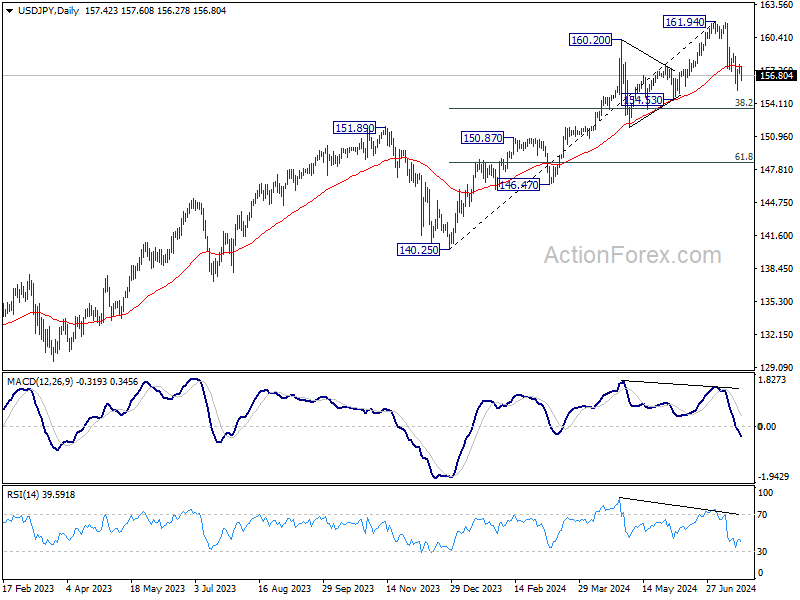This screenshot has height=600, width=800.
Task: Click the current price tag 156.804
Action: point(776,76)
